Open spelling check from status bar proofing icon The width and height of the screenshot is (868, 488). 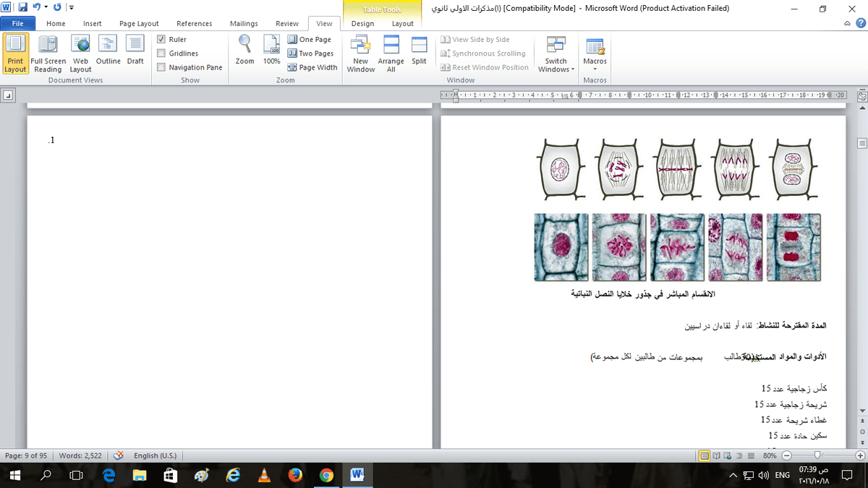[118, 455]
